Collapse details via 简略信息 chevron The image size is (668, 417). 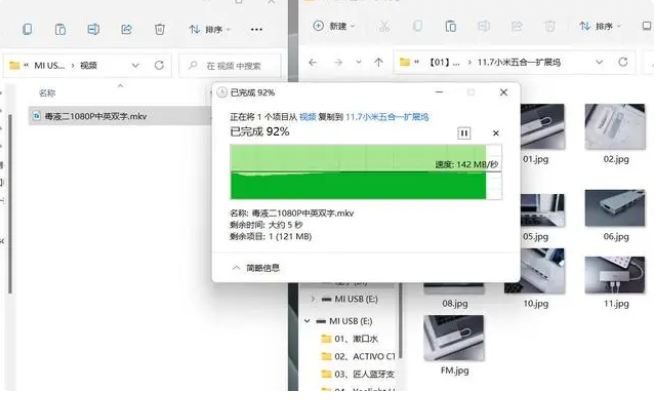click(236, 267)
